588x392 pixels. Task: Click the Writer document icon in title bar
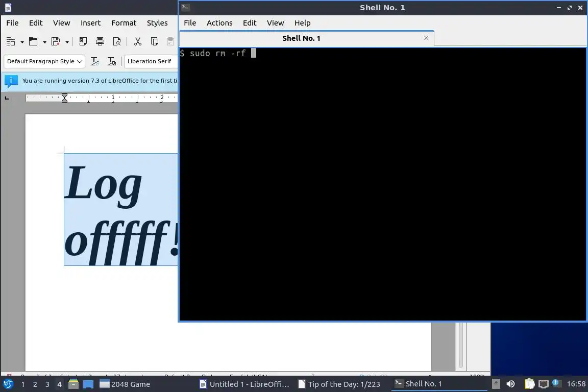(x=8, y=8)
